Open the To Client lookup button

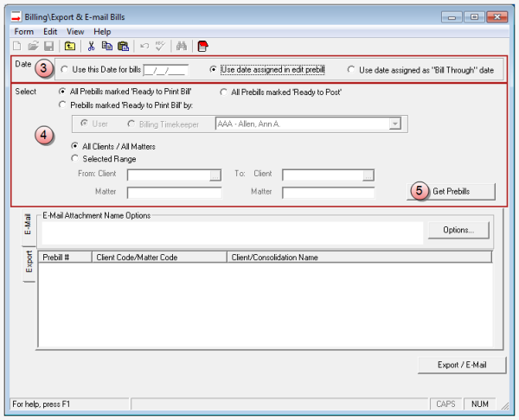pos(368,175)
